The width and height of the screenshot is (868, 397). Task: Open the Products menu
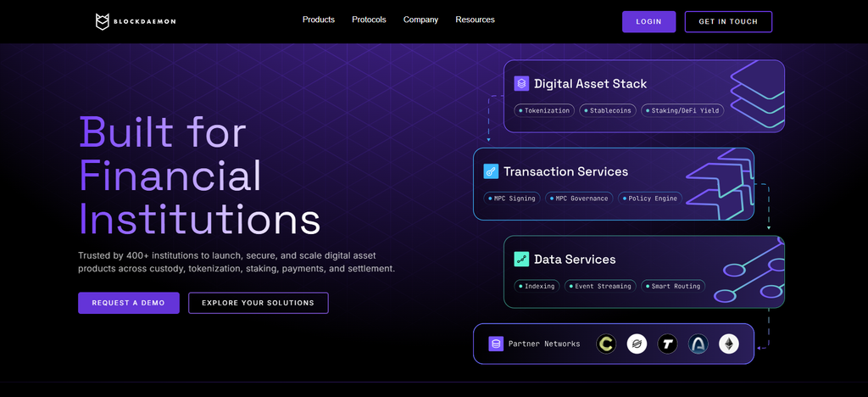[x=319, y=20]
